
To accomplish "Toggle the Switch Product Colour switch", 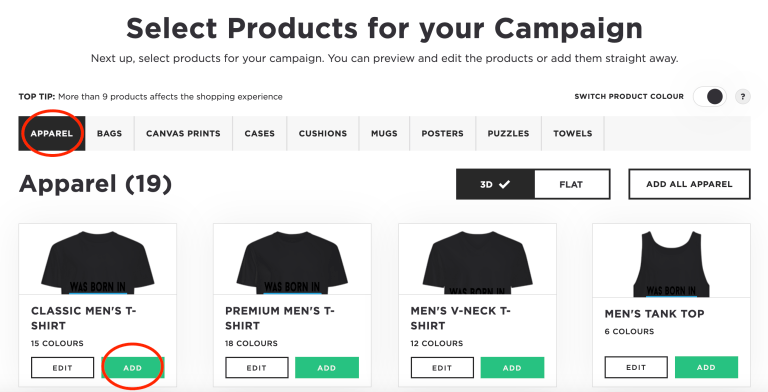I will click(709, 97).
